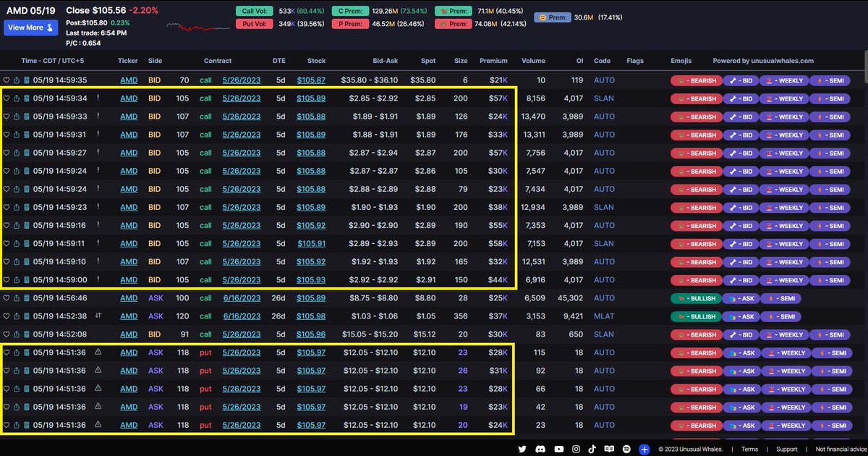The height and width of the screenshot is (456, 868).
Task: Open the Support link in footer
Action: pos(787,449)
